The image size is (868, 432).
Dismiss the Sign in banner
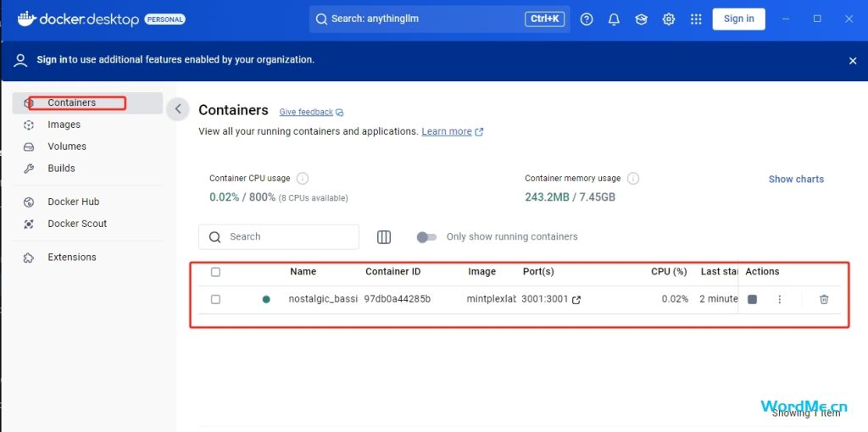coord(853,61)
